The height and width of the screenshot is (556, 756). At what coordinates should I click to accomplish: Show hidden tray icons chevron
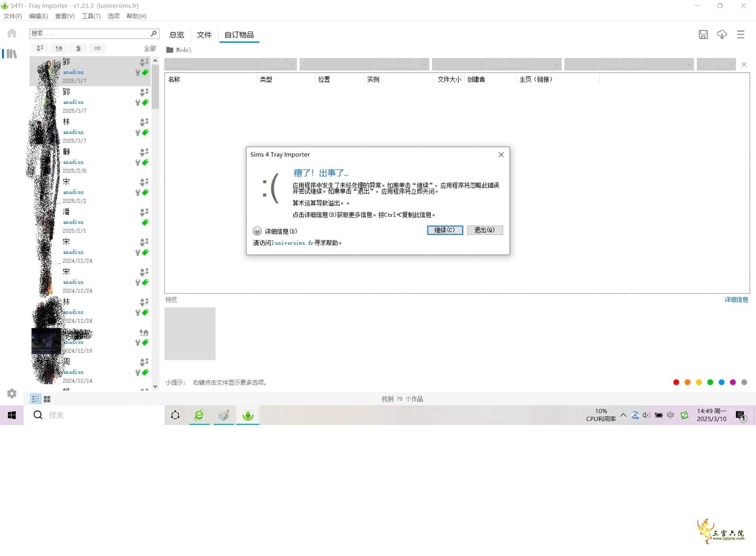[623, 415]
